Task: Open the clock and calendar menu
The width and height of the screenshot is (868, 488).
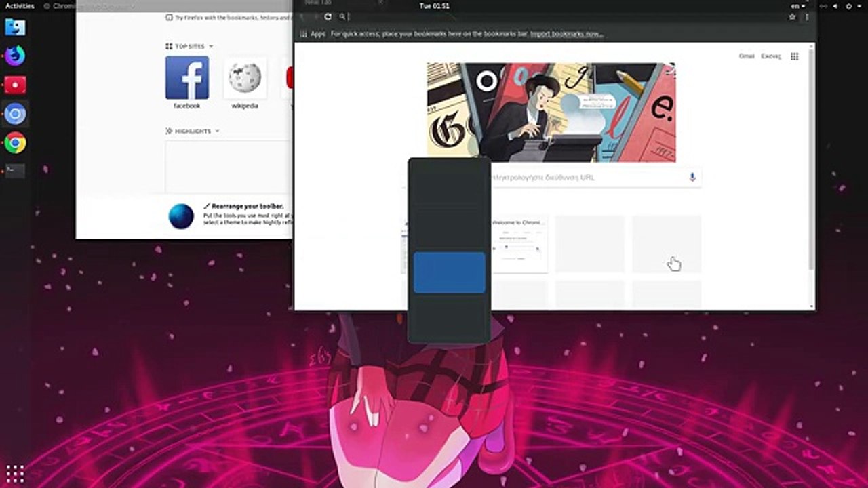Action: click(x=434, y=5)
